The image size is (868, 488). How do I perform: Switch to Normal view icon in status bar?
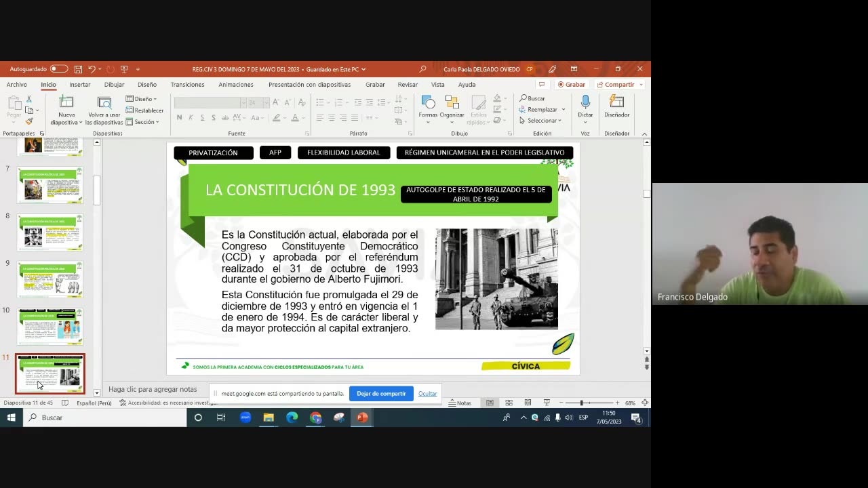[490, 403]
